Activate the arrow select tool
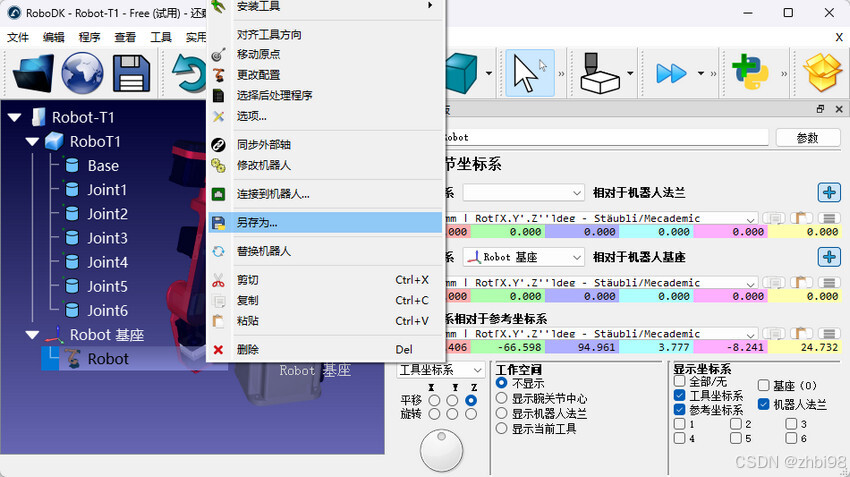This screenshot has height=477, width=850. 530,73
